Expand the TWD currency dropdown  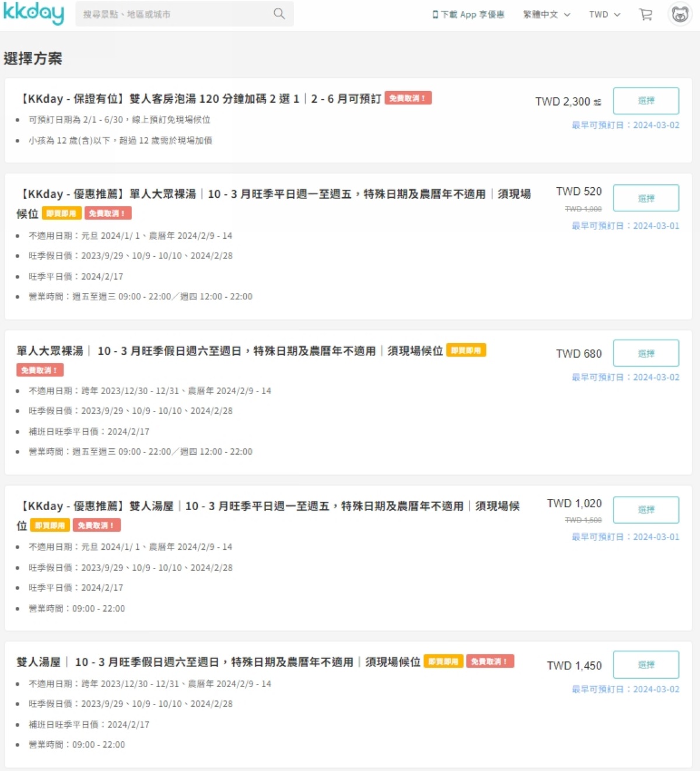tap(605, 15)
